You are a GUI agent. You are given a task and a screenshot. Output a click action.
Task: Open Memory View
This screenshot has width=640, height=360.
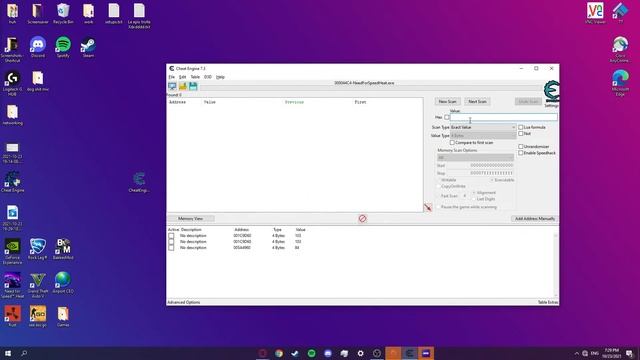coord(191,219)
